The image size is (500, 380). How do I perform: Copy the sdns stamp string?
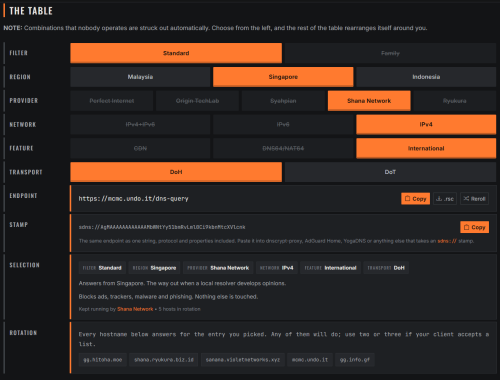coord(474,227)
